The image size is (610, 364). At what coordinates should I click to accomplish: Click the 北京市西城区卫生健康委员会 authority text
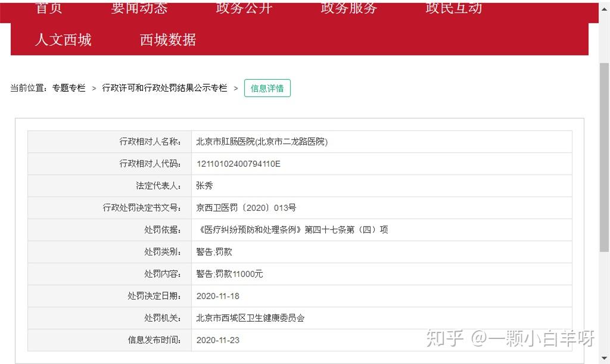(x=250, y=318)
